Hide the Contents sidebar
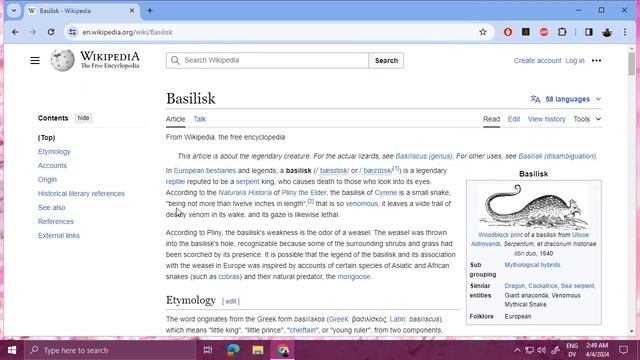The width and height of the screenshot is (640, 360). click(83, 118)
